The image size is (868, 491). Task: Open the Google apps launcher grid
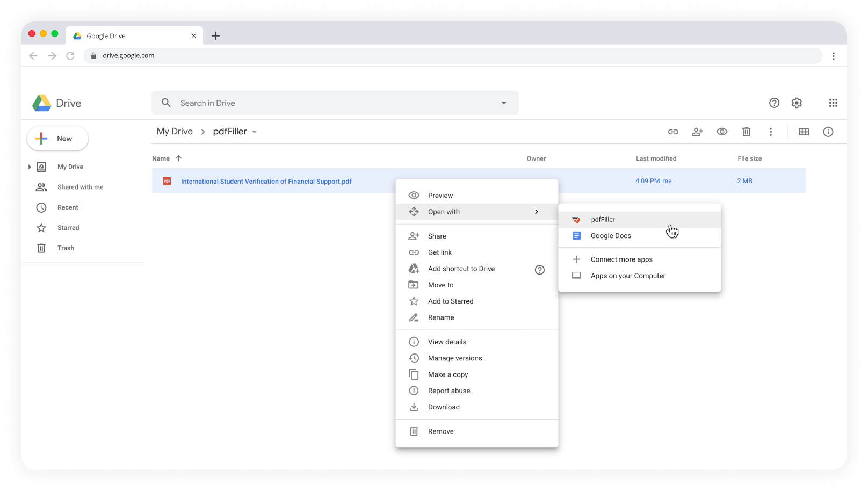[x=833, y=103]
